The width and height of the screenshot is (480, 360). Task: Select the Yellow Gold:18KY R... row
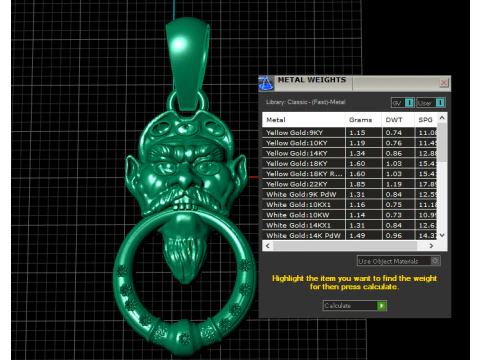coord(349,174)
